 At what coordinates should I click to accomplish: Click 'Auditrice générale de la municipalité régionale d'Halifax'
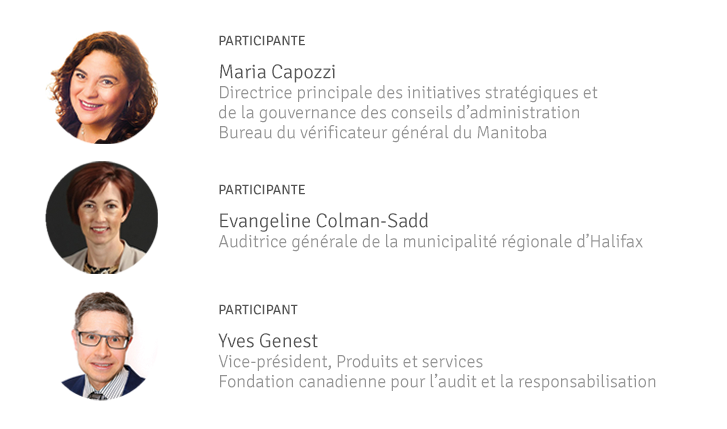431,242
